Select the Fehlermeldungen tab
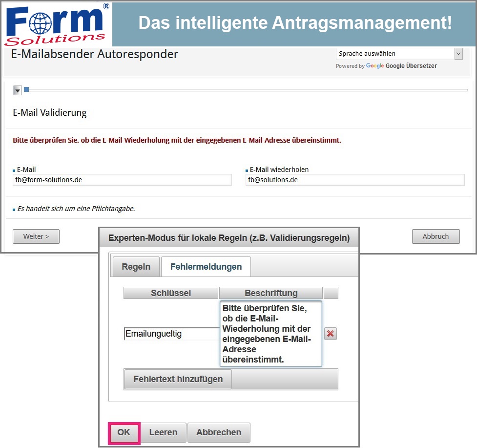477x448 pixels. [x=206, y=267]
